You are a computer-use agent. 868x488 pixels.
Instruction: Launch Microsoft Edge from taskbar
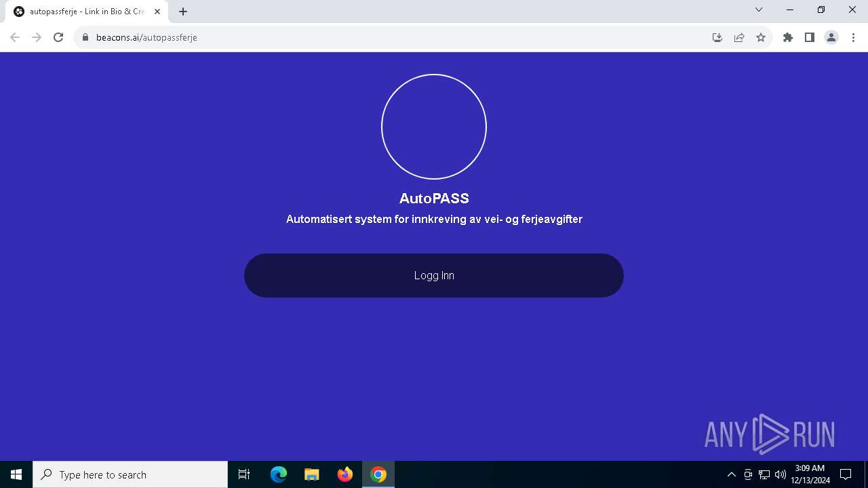(x=279, y=474)
